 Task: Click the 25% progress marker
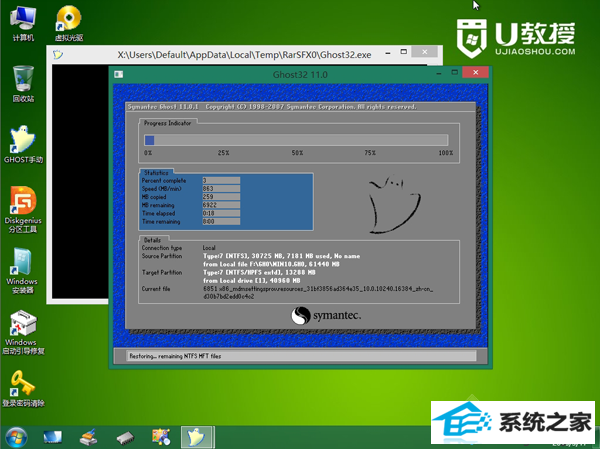(223, 153)
